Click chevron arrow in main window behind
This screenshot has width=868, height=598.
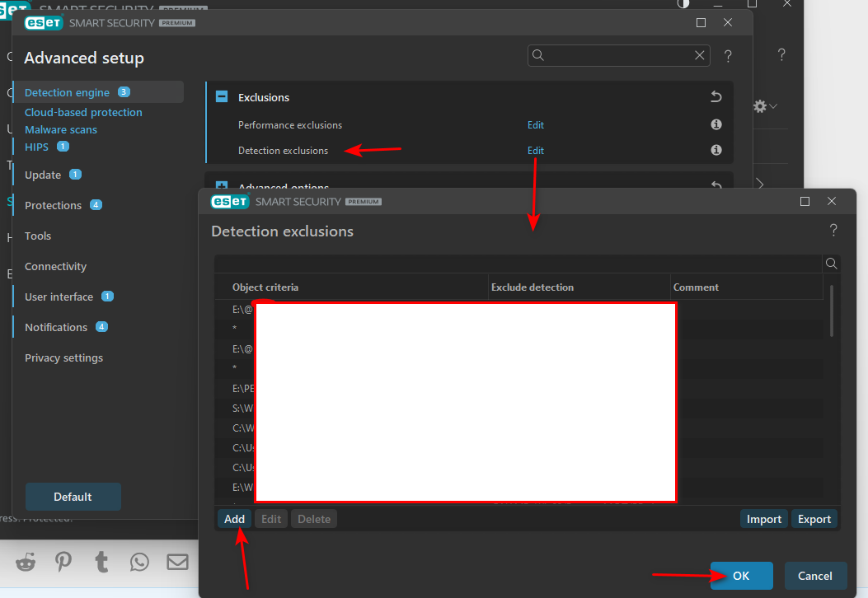tap(760, 184)
